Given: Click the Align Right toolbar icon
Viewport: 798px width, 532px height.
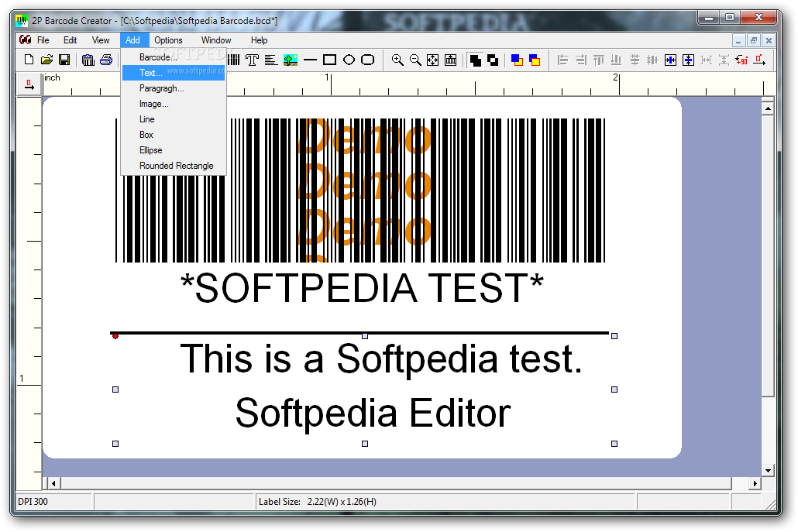Looking at the screenshot, I should click(x=581, y=60).
